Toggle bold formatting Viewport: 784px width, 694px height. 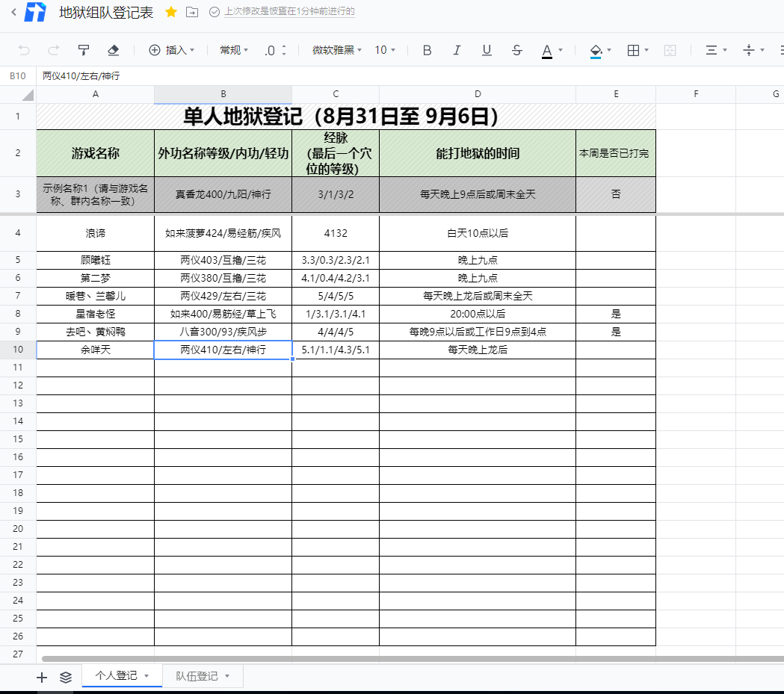click(427, 50)
